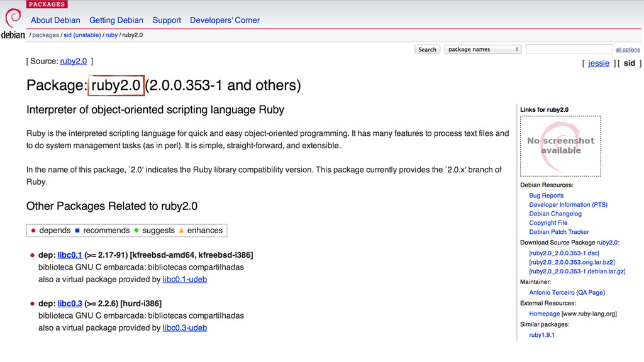Open the Getting Debian menu item
The width and height of the screenshot is (644, 362).
tap(116, 20)
